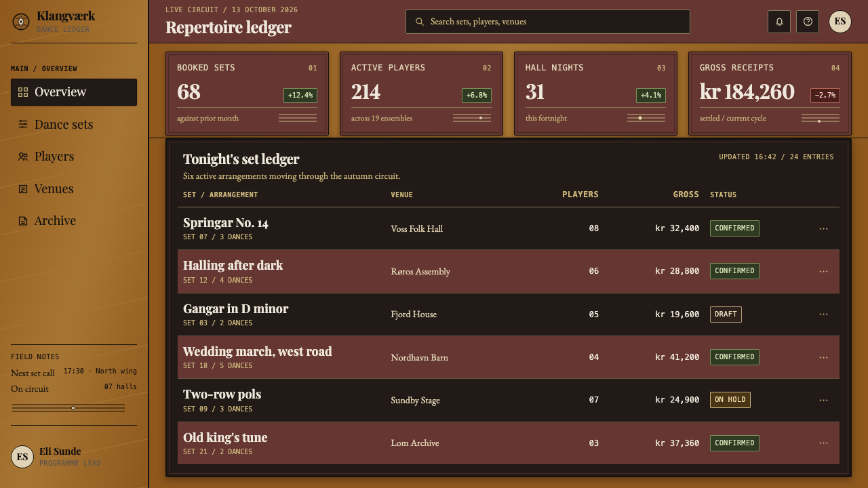Open the Active Players card
Viewport: 868px width, 488px height.
click(x=421, y=94)
